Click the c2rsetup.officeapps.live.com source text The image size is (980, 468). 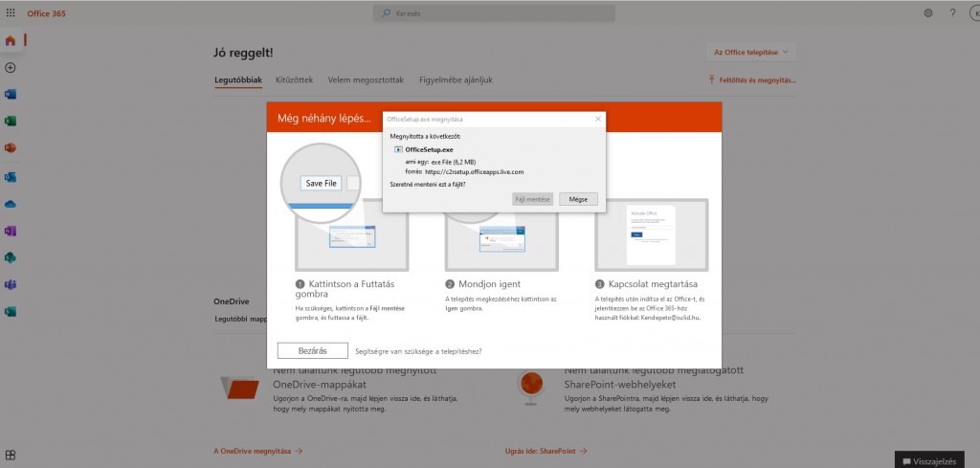pos(475,171)
